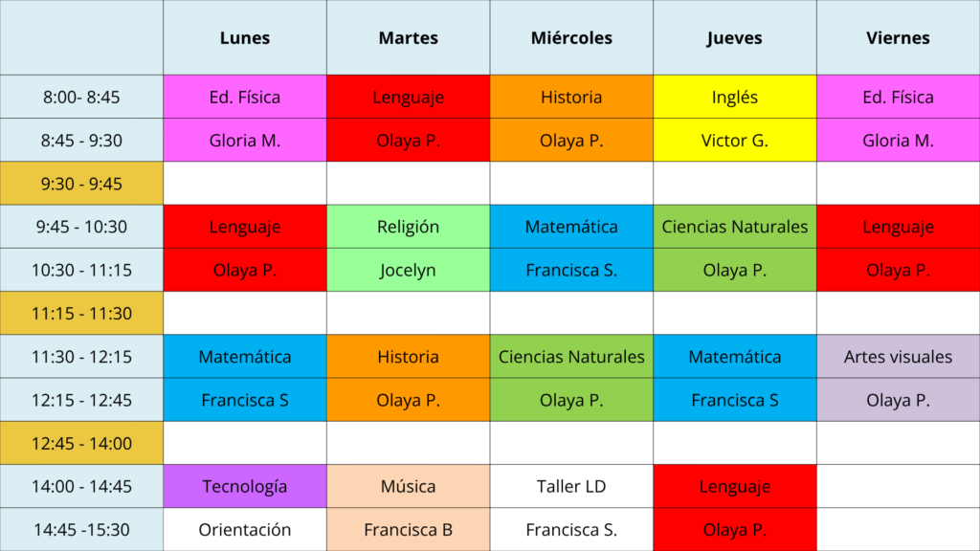
Task: Click the 14:45 -15:30 time slot
Action: tap(81, 530)
